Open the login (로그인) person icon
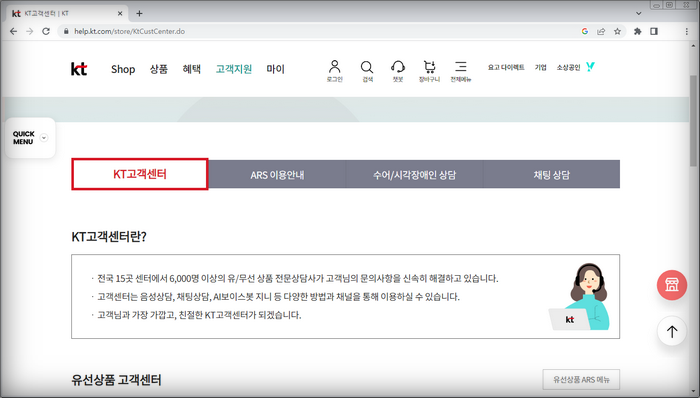The width and height of the screenshot is (700, 398). tap(334, 71)
